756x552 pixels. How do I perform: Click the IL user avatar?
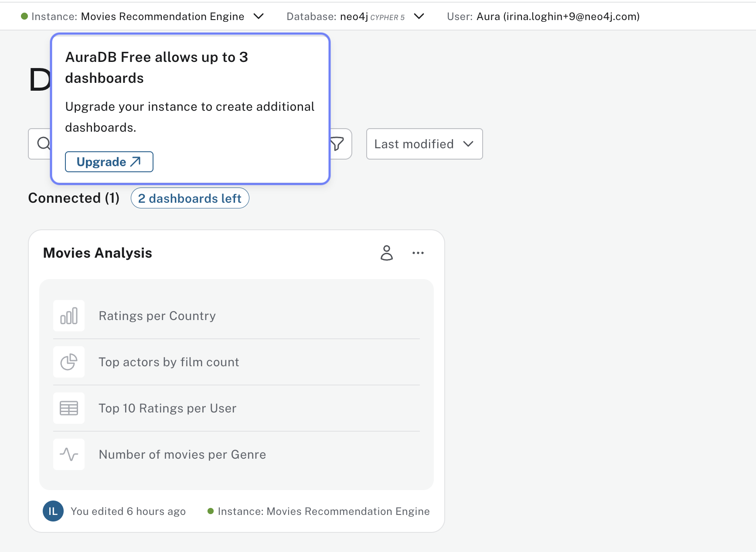53,511
